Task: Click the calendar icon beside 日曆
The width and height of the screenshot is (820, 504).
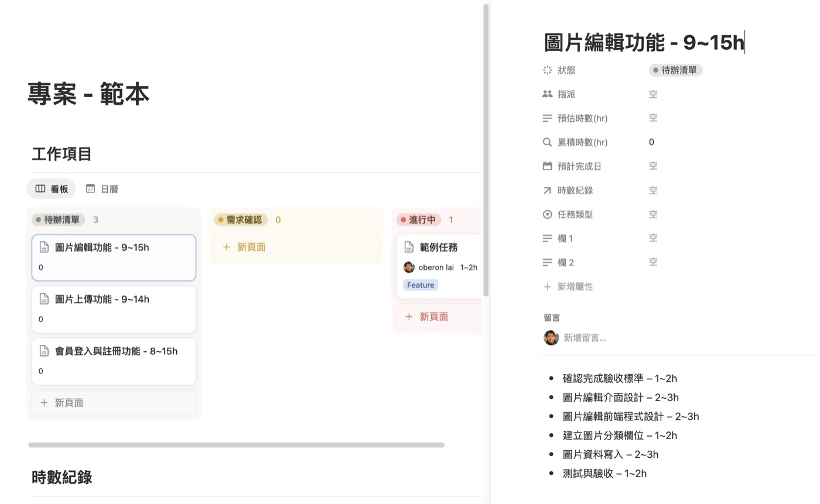Action: (90, 188)
